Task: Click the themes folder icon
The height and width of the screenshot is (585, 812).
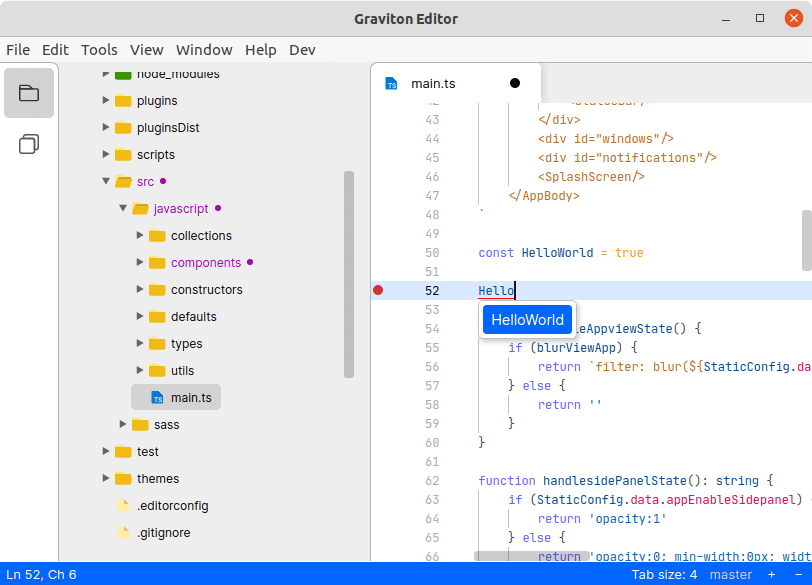Action: 123,479
